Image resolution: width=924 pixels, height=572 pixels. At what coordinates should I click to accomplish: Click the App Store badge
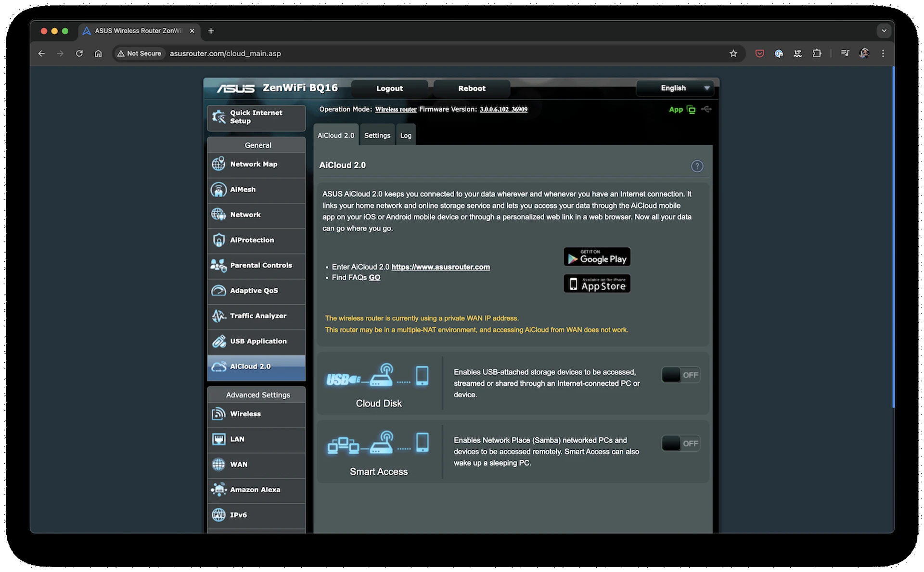pos(597,283)
